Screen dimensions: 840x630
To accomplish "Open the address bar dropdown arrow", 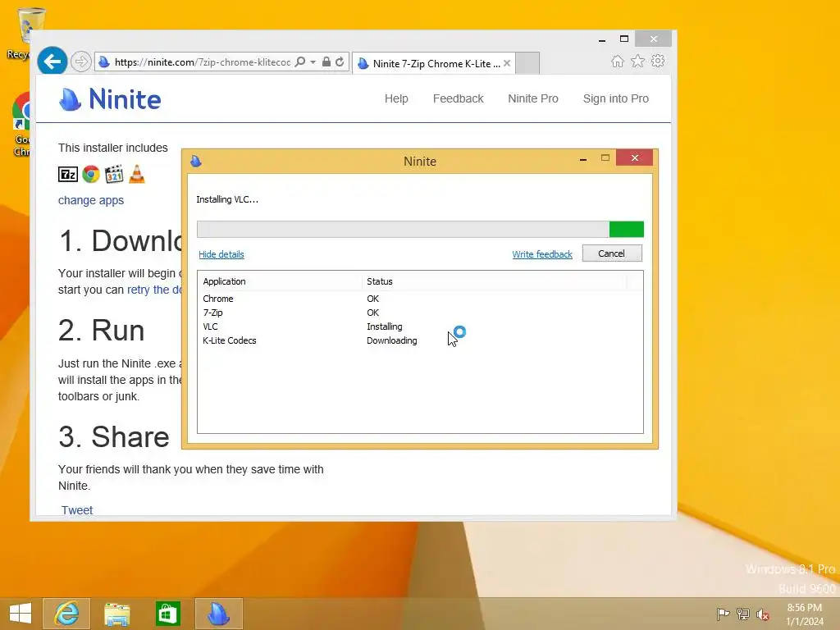I will 313,62.
